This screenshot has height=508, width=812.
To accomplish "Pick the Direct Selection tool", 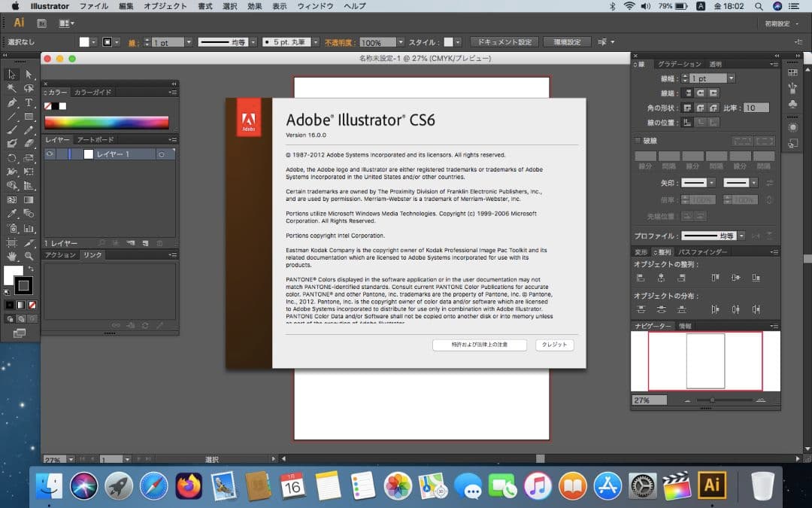I will pyautogui.click(x=29, y=75).
